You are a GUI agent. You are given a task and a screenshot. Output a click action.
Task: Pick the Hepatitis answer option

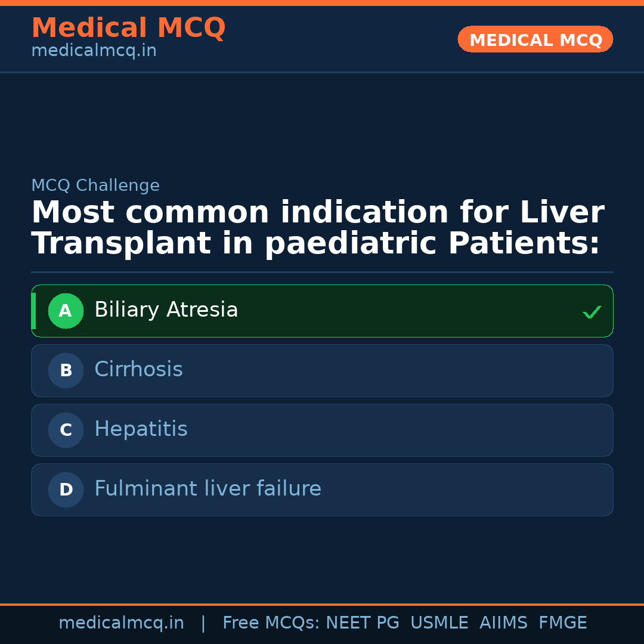141,429
